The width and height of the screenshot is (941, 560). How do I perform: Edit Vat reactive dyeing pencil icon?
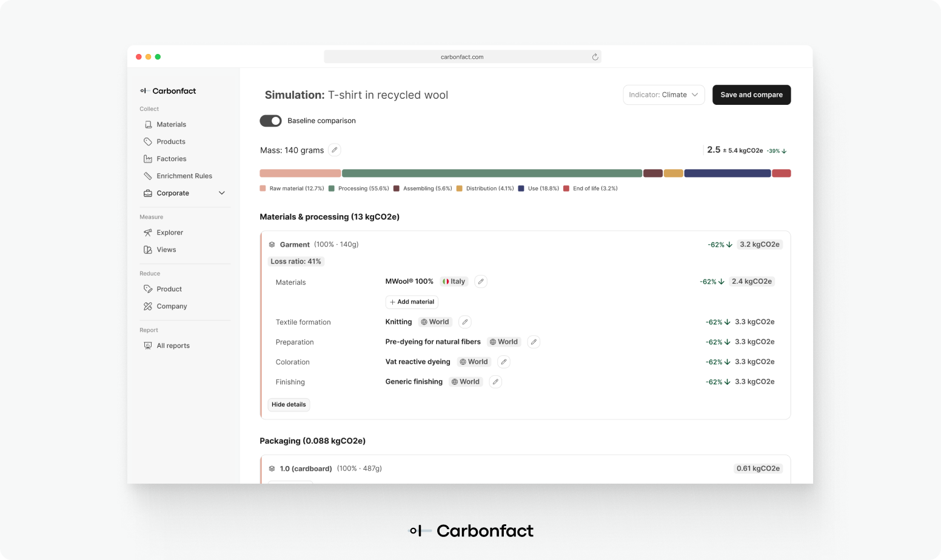(503, 362)
